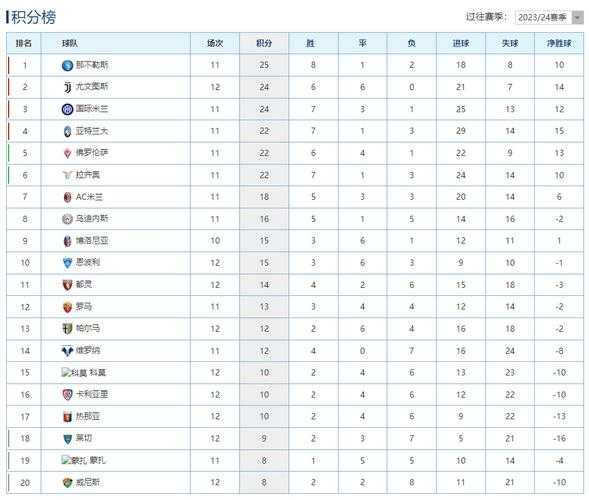Open the 科莫 team link in row 15
Viewport: 589px width, 500px height.
point(98,373)
